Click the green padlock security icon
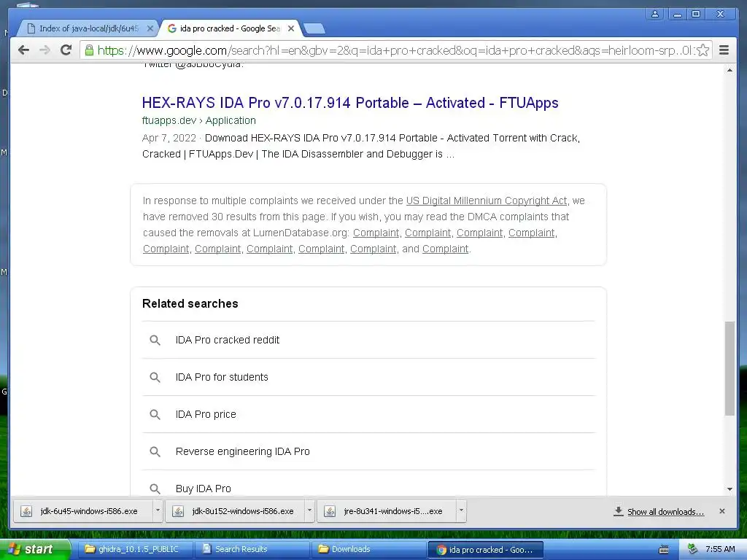 click(x=89, y=50)
